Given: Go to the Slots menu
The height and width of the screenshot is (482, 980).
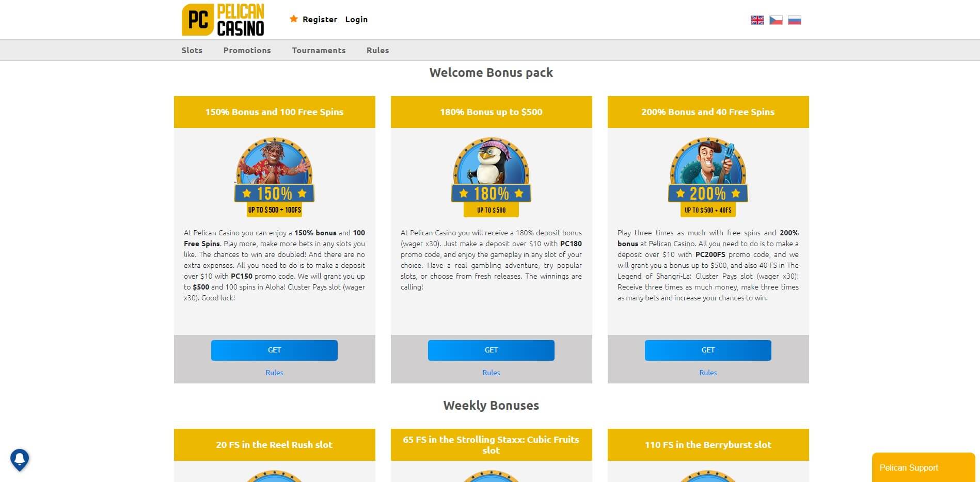Looking at the screenshot, I should point(192,50).
